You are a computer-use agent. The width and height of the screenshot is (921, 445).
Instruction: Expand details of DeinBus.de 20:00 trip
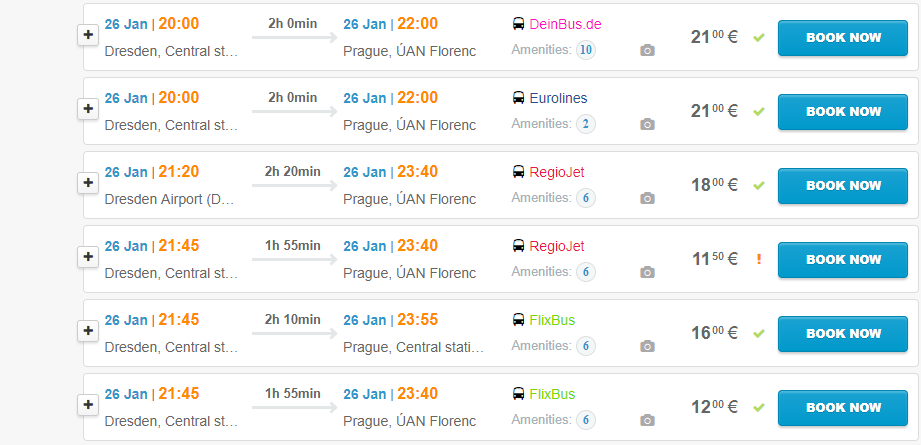[88, 35]
